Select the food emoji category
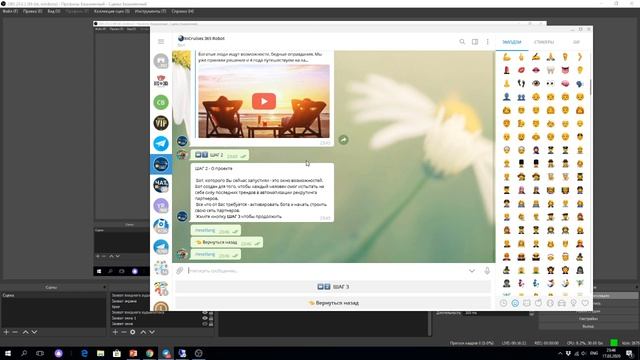 538,303
